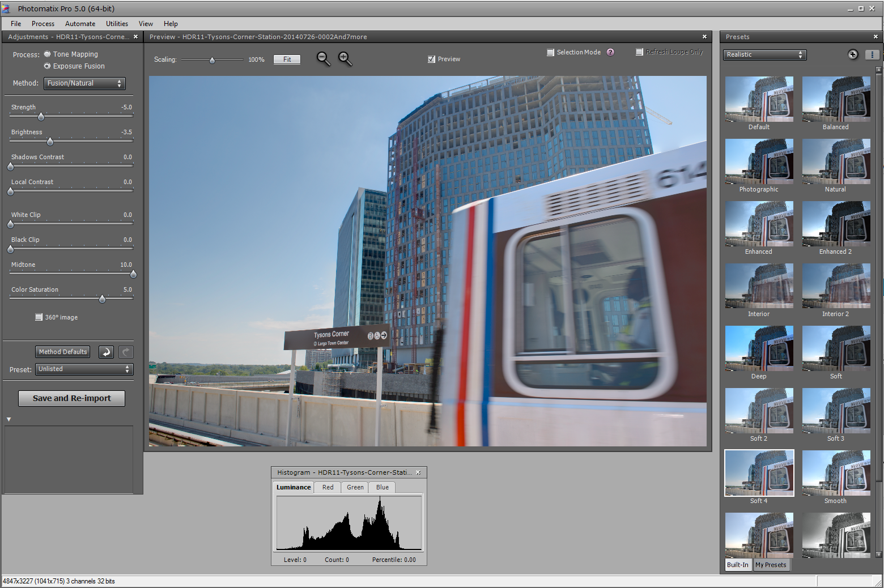This screenshot has width=884, height=588.
Task: Click the plus icon to add a preset
Action: click(x=852, y=54)
